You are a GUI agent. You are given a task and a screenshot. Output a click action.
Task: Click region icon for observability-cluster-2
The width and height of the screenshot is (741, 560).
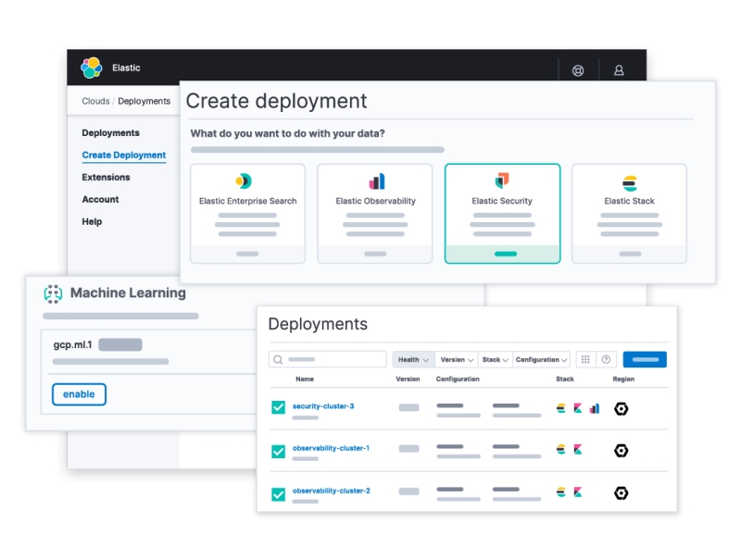click(x=621, y=493)
